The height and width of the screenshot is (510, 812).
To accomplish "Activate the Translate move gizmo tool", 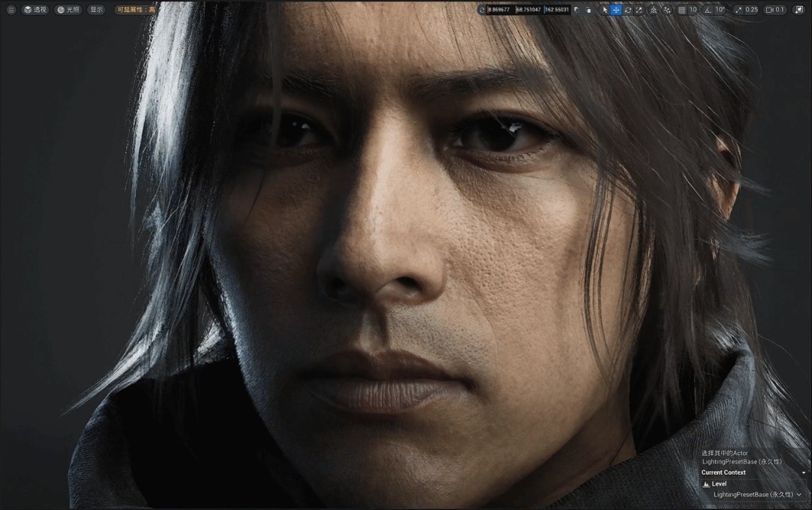I will (x=616, y=10).
